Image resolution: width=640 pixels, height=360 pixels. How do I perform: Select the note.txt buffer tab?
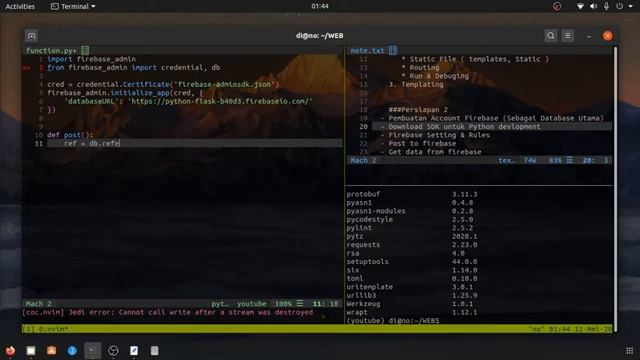point(367,51)
